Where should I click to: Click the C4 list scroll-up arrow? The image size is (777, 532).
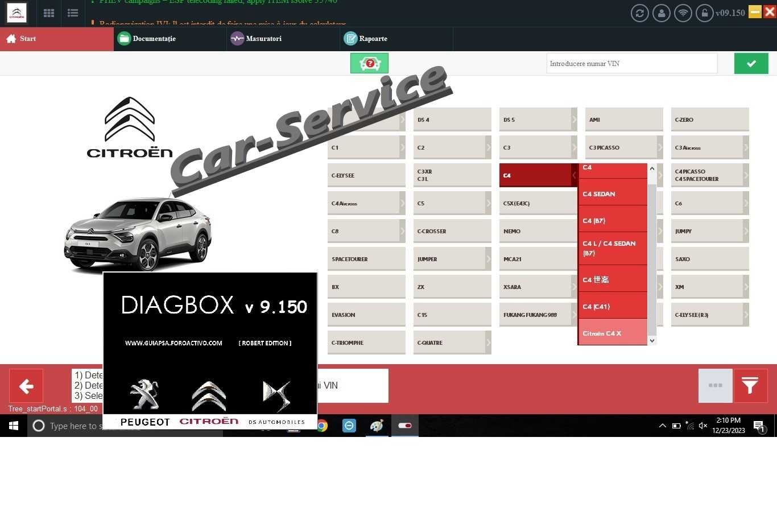point(652,169)
